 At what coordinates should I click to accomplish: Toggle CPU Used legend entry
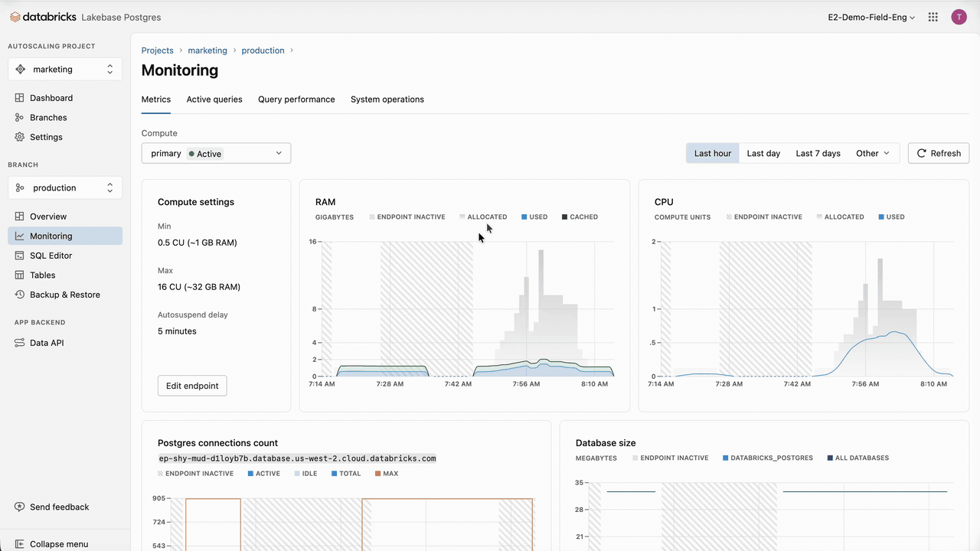point(892,217)
